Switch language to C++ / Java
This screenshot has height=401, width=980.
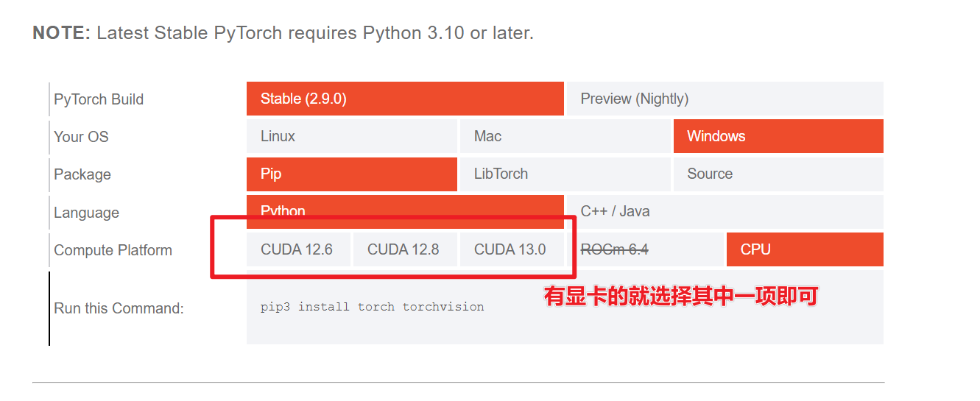pos(724,212)
